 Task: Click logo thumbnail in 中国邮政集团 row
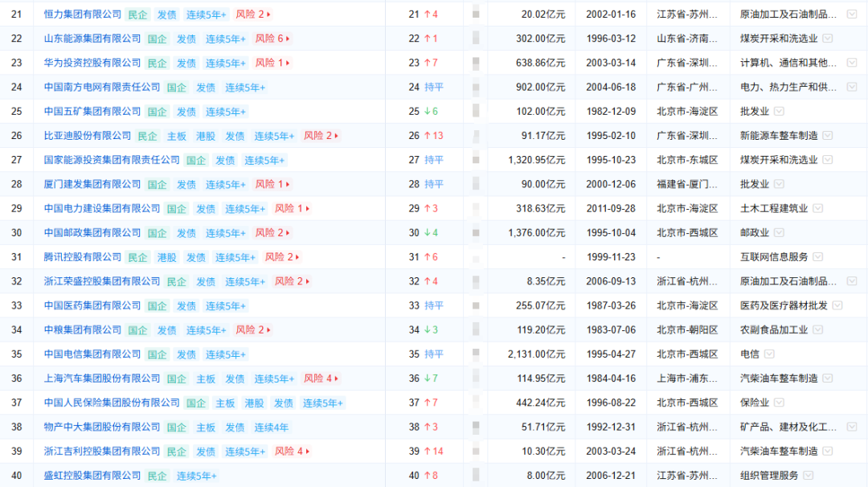476,233
